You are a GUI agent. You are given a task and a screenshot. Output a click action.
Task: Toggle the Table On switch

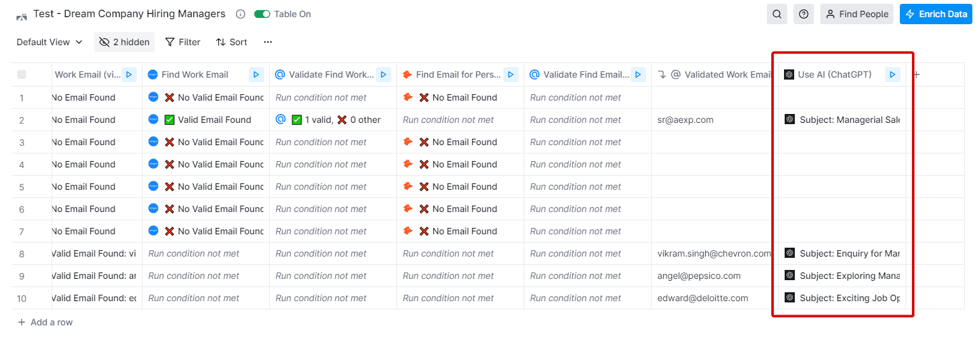click(262, 14)
